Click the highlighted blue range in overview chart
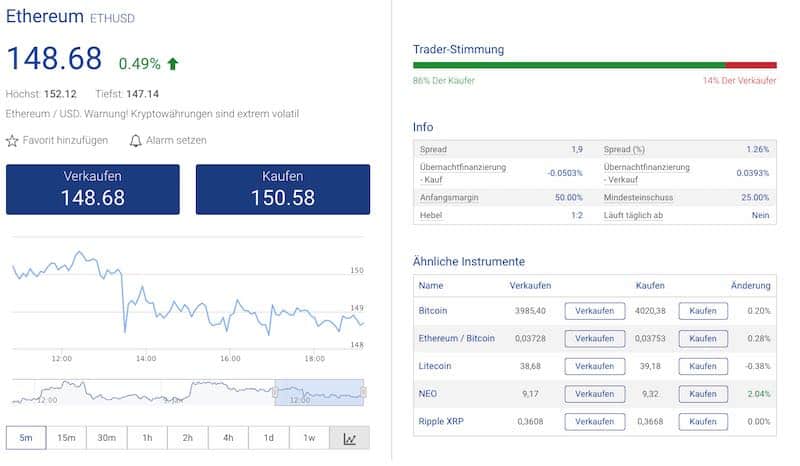 (319, 392)
